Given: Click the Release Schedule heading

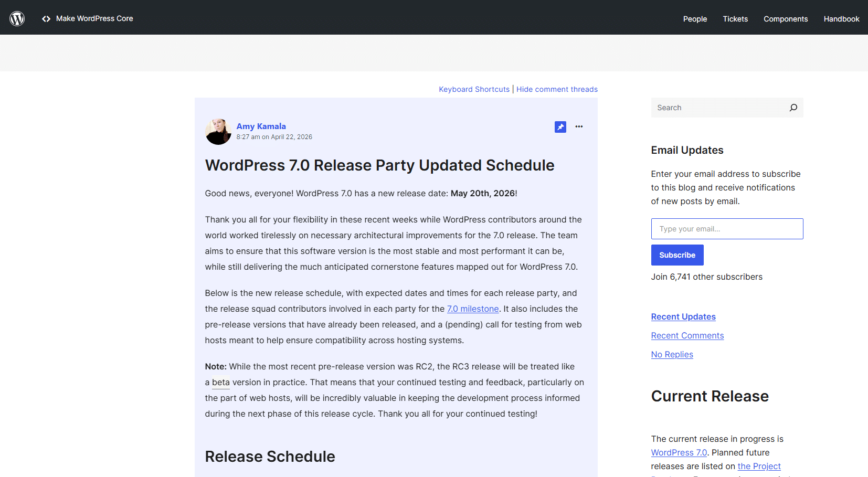Looking at the screenshot, I should click(x=270, y=457).
